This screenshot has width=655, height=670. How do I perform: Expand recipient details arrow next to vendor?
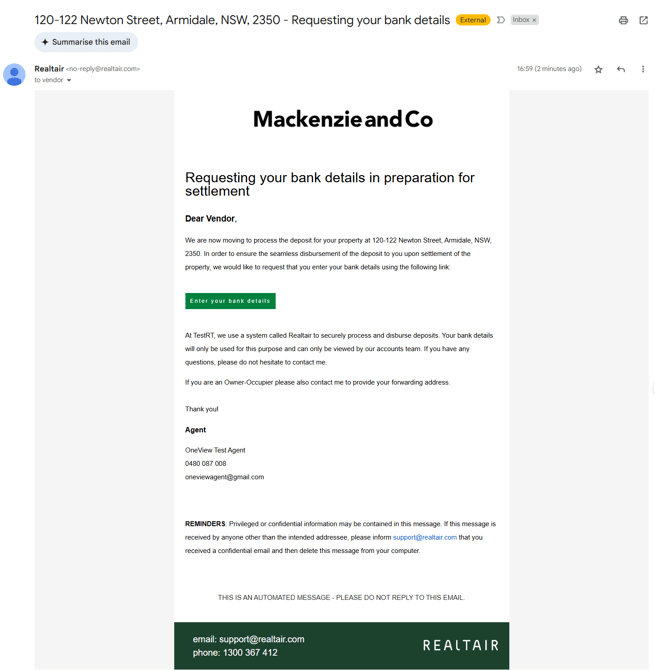tap(69, 80)
